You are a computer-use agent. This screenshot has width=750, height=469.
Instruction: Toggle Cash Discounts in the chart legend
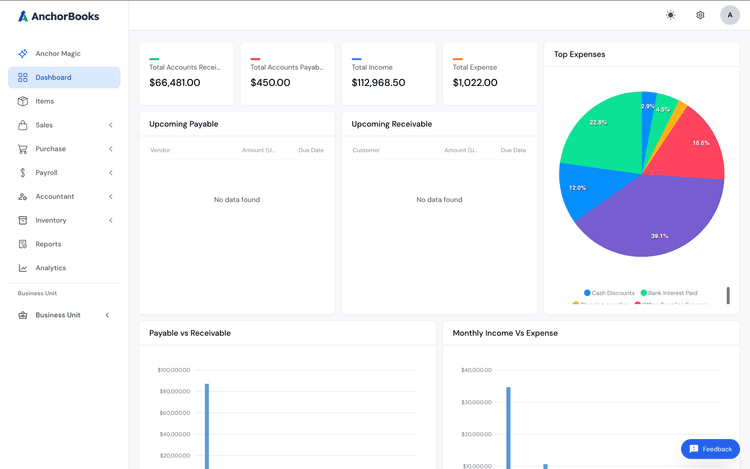tap(609, 293)
